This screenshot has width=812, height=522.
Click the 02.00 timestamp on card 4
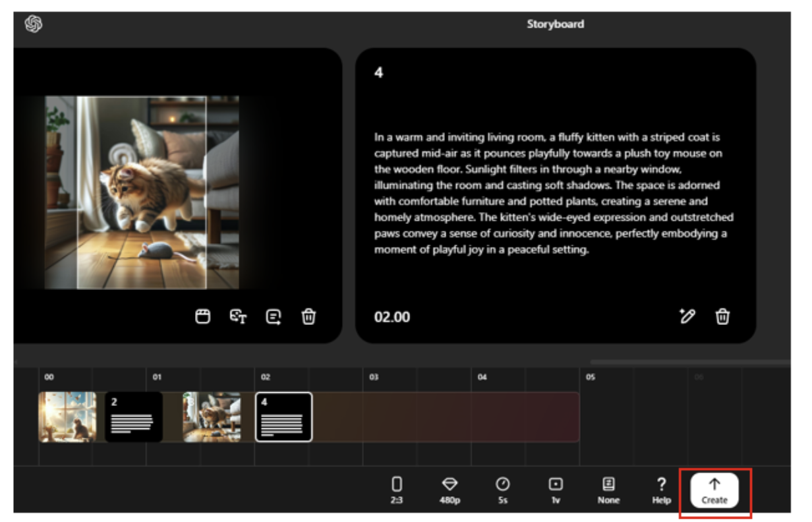392,317
